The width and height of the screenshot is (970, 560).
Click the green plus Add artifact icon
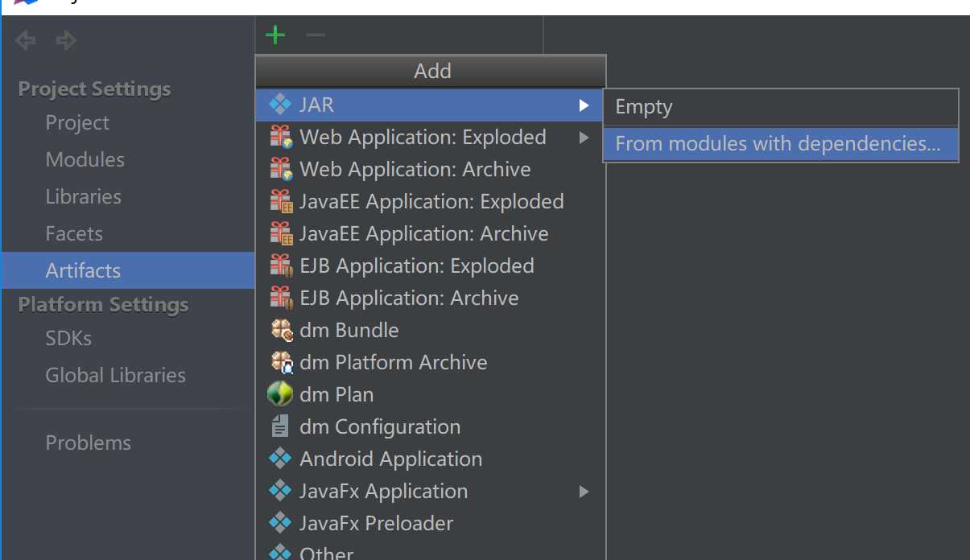(x=275, y=35)
